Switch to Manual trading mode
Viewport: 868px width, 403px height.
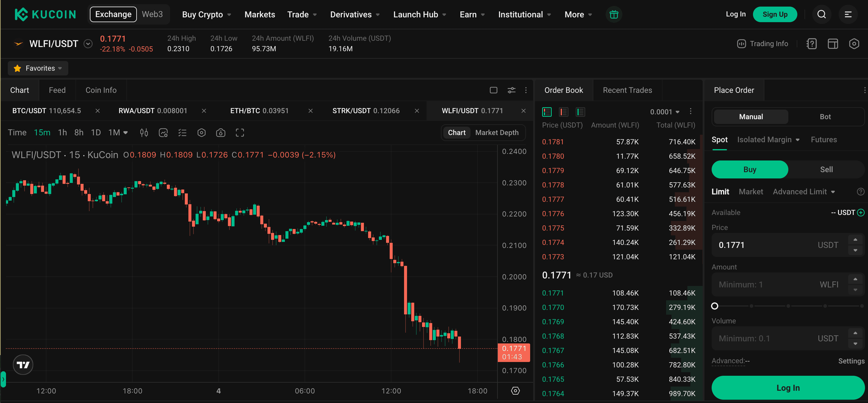pos(751,116)
